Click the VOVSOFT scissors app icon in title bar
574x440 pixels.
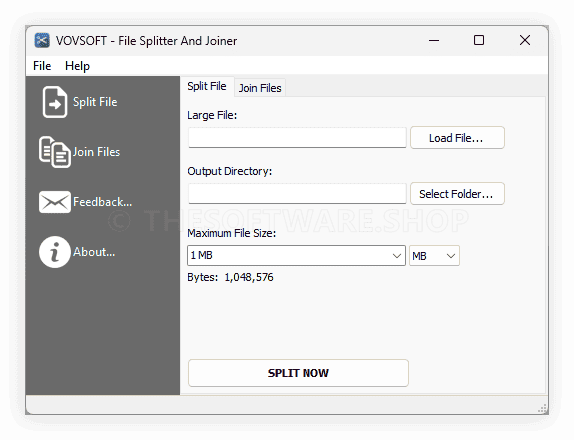(42, 40)
